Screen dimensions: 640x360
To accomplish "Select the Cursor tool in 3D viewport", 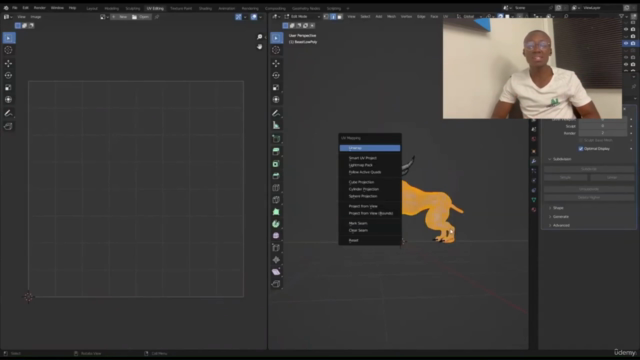I will pyautogui.click(x=276, y=50).
